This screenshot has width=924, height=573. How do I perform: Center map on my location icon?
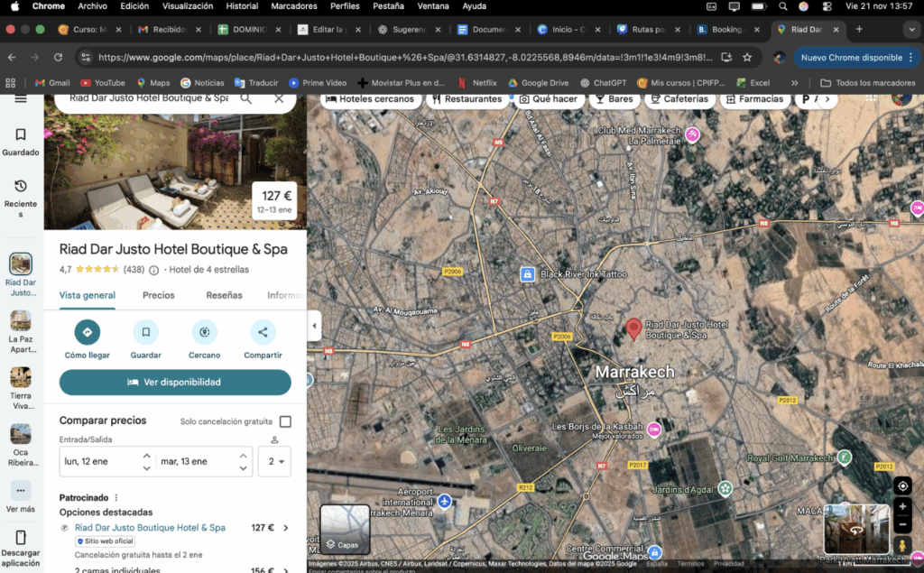[x=902, y=486]
